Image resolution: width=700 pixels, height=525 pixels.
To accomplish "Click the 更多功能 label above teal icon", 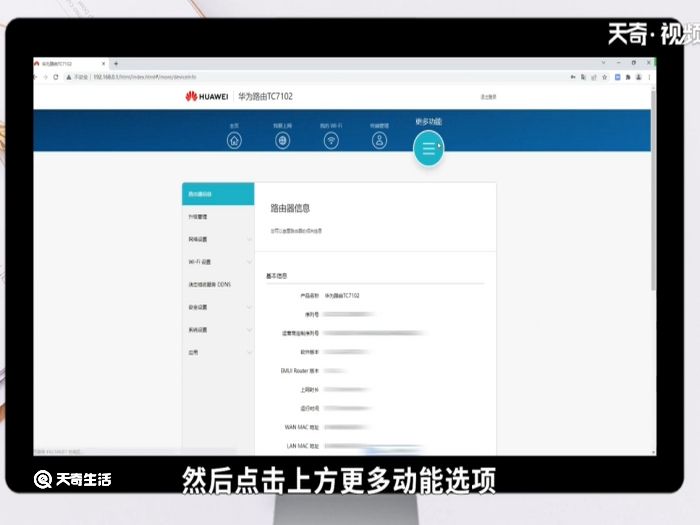I will coord(429,121).
